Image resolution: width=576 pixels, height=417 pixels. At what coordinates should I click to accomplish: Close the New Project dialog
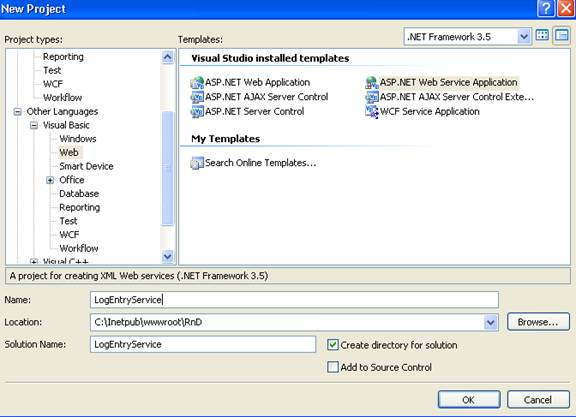tap(566, 8)
